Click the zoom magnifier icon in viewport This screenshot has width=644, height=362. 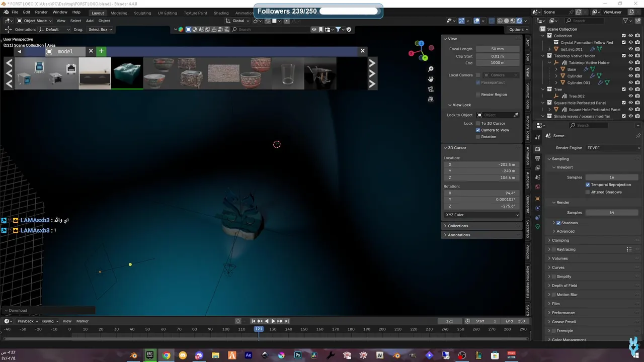[x=431, y=69]
